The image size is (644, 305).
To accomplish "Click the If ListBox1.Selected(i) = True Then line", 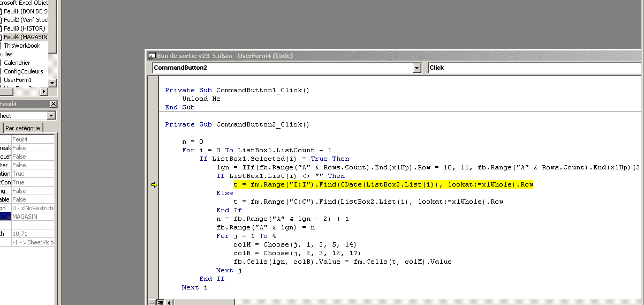I will tap(274, 159).
